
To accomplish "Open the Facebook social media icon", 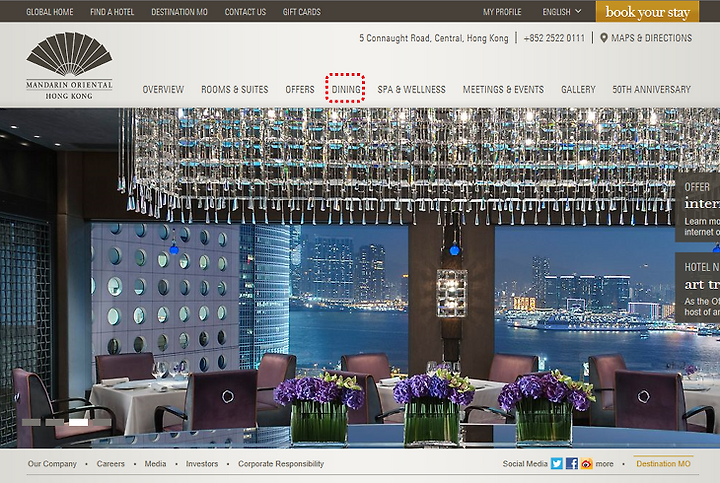I will pyautogui.click(x=572, y=463).
